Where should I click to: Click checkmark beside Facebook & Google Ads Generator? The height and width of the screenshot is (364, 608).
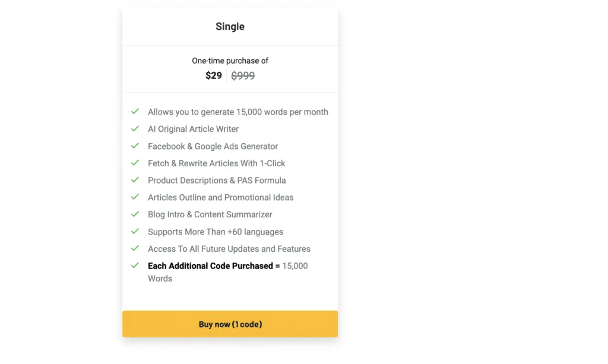coord(135,145)
